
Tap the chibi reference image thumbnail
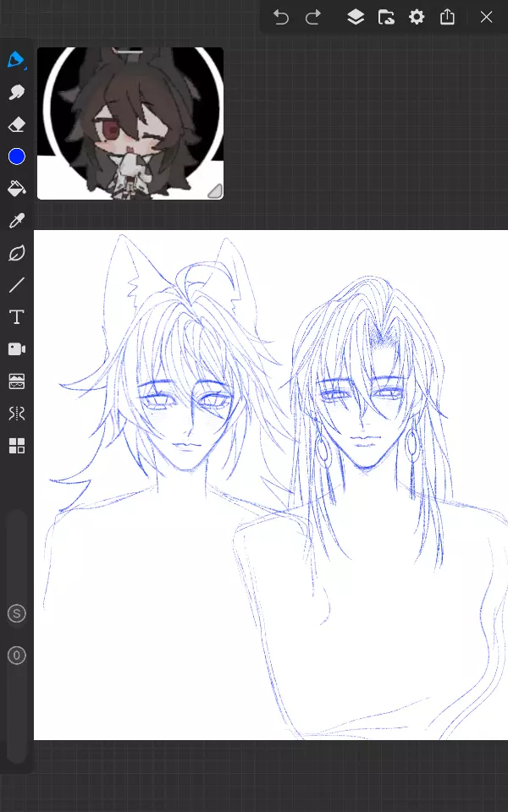(130, 125)
